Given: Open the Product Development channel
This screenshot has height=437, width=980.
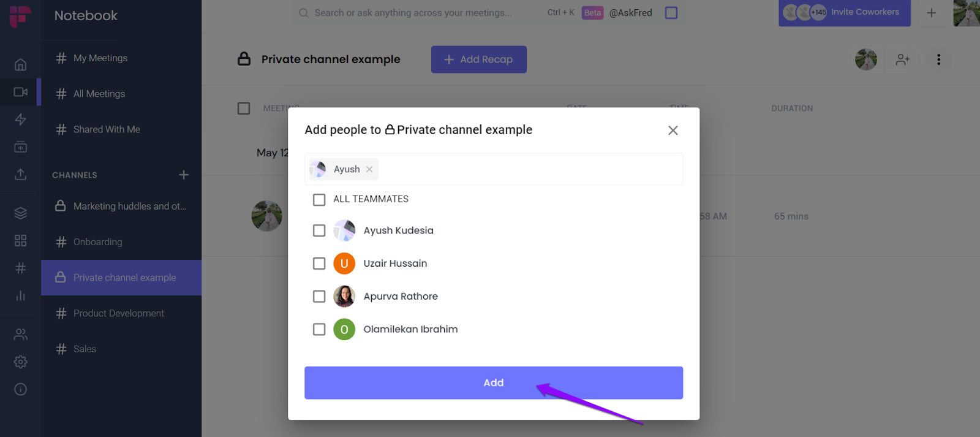Looking at the screenshot, I should [x=118, y=313].
